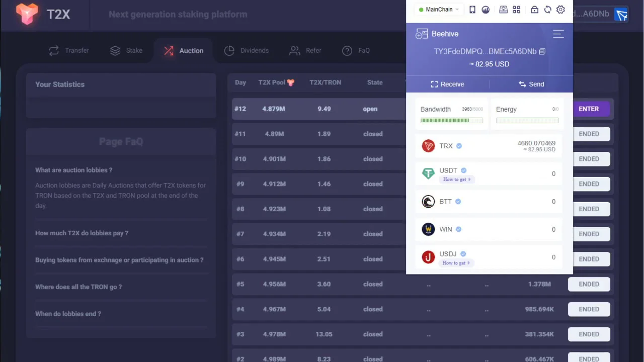Click ENDED button for day #5
Viewport: 644px width, 362px height.
coord(589,284)
